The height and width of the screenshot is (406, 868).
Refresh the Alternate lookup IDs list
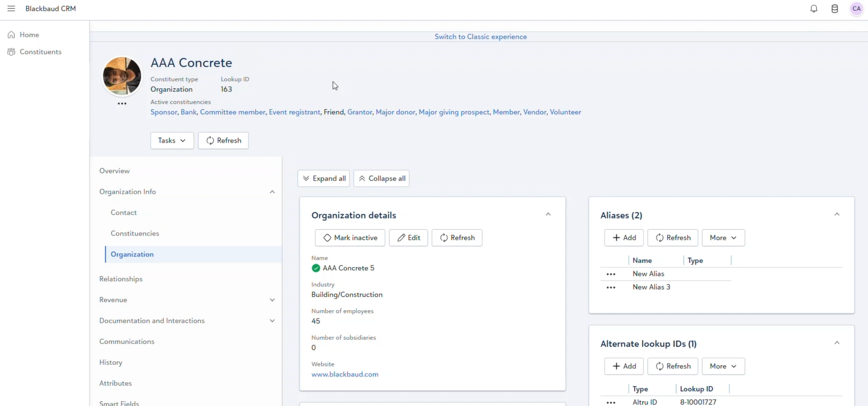673,366
